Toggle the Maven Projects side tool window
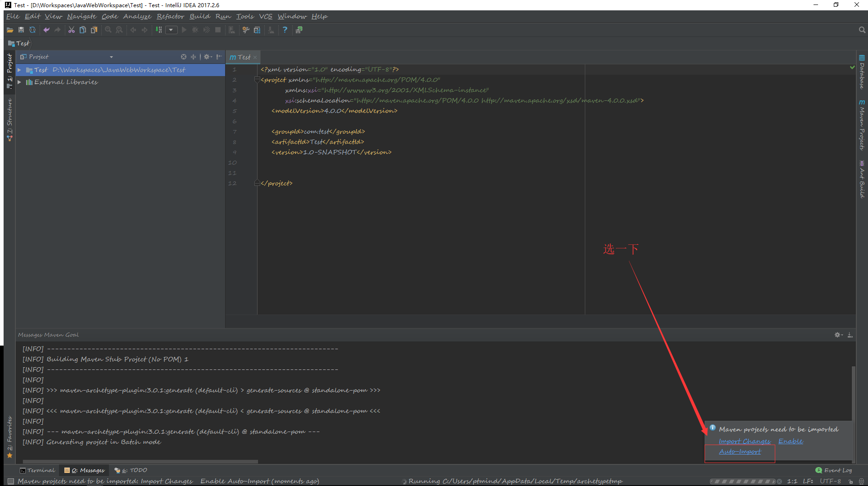Screen dimensions: 868x486 862,125
